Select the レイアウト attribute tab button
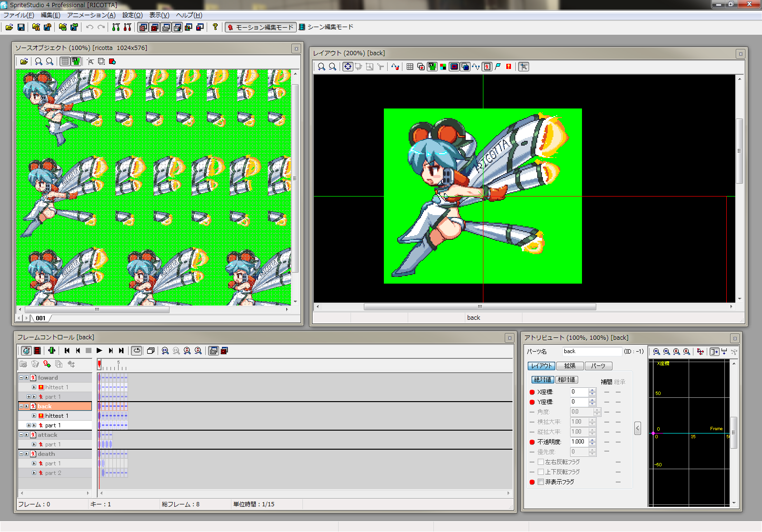Image resolution: width=762 pixels, height=532 pixels. click(x=541, y=366)
